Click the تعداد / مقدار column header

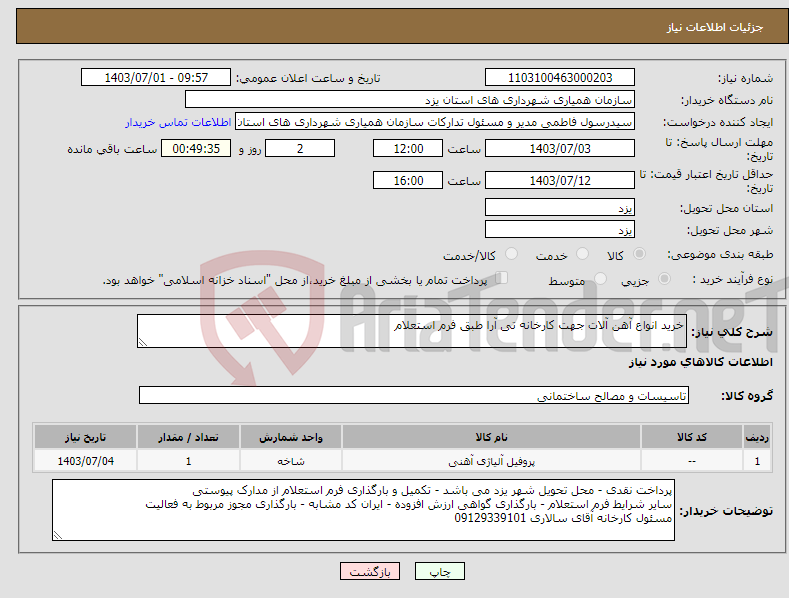(x=188, y=437)
